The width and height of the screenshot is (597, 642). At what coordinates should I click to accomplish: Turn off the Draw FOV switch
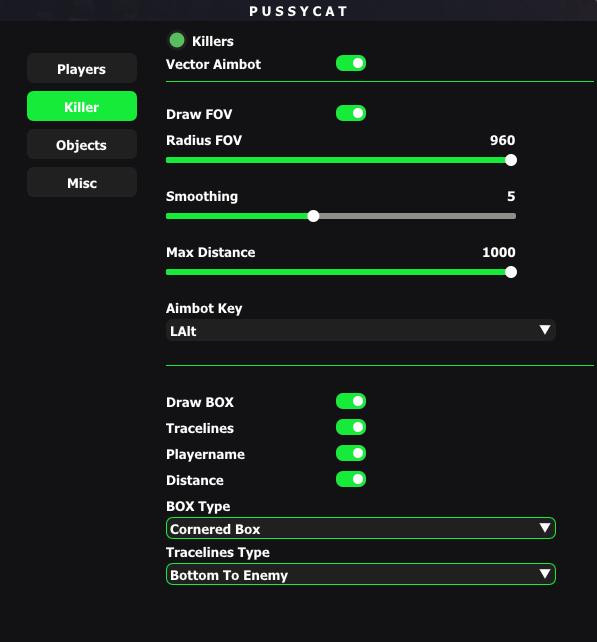coord(351,113)
